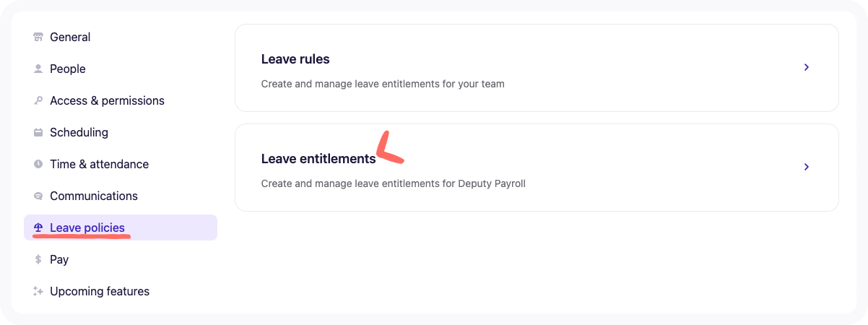Click the Communications chat bubble icon

pos(38,196)
